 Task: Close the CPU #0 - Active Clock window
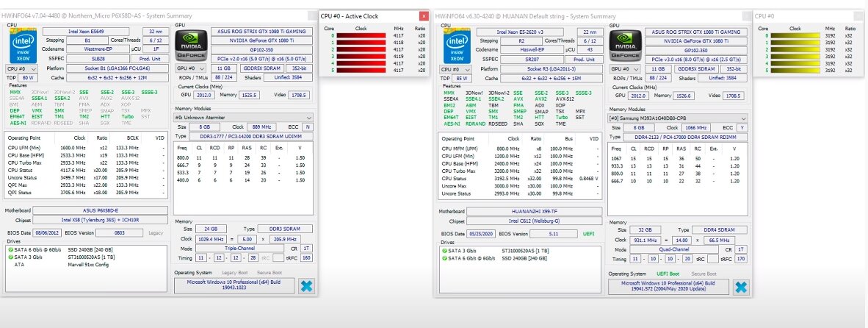pyautogui.click(x=424, y=16)
